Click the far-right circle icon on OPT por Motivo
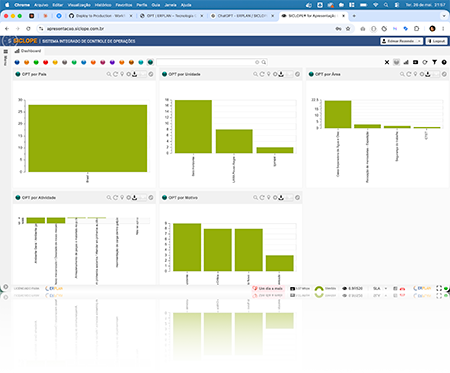This screenshot has width=450, height=373. [x=298, y=198]
